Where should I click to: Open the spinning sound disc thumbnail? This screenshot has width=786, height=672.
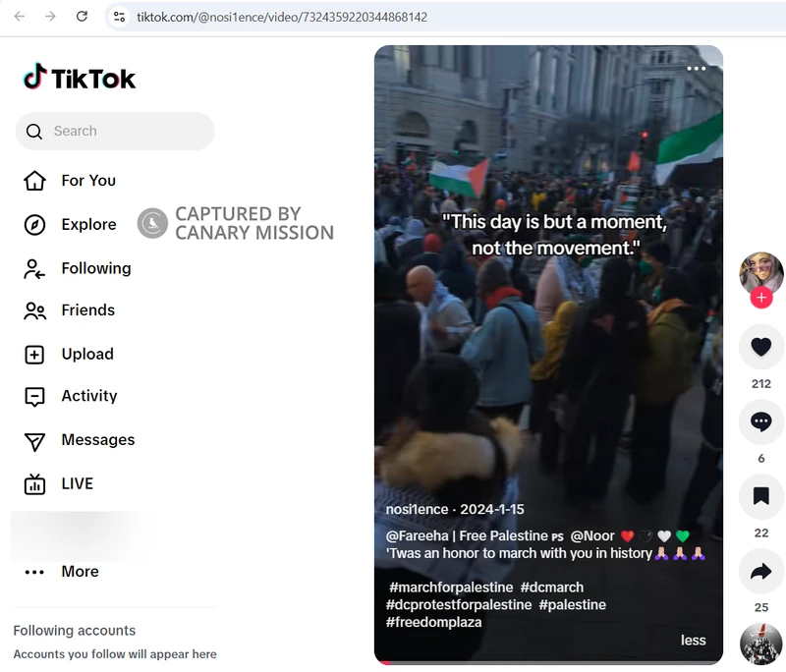[x=760, y=644]
